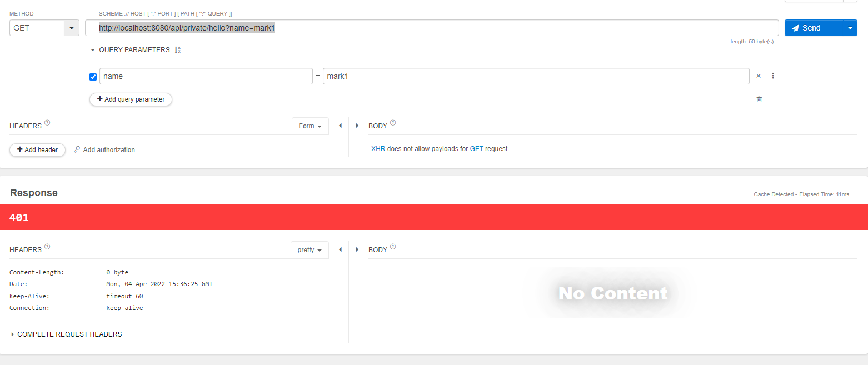Select the Content-Length header label

37,272
